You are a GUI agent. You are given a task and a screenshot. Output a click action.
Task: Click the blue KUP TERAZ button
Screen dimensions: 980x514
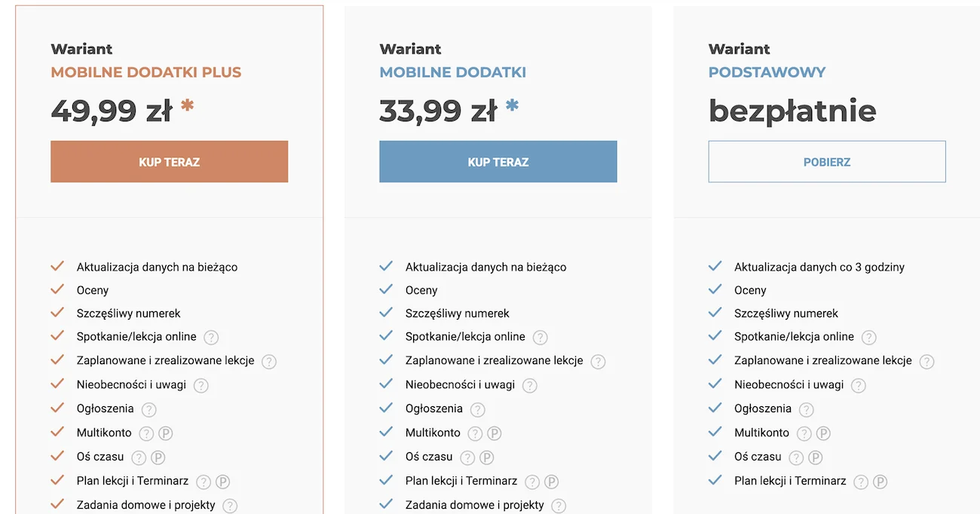click(498, 161)
